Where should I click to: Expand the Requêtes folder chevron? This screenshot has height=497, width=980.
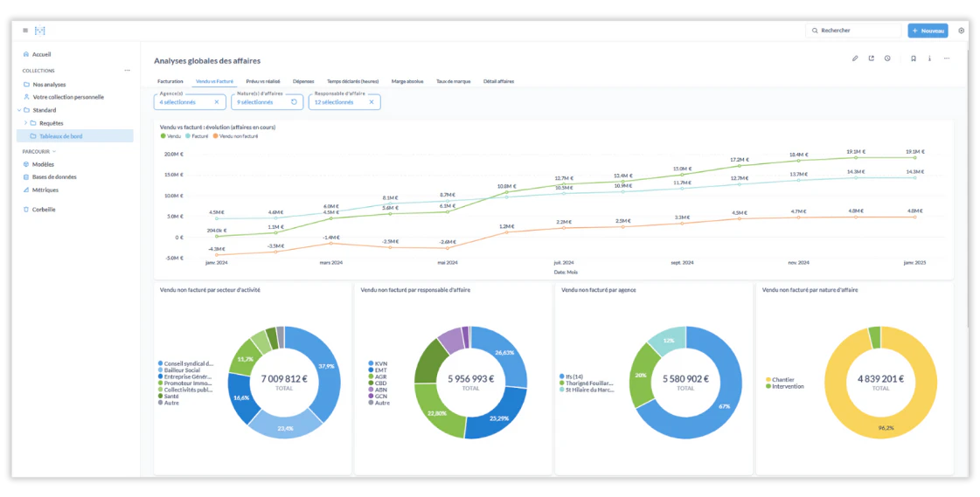25,123
